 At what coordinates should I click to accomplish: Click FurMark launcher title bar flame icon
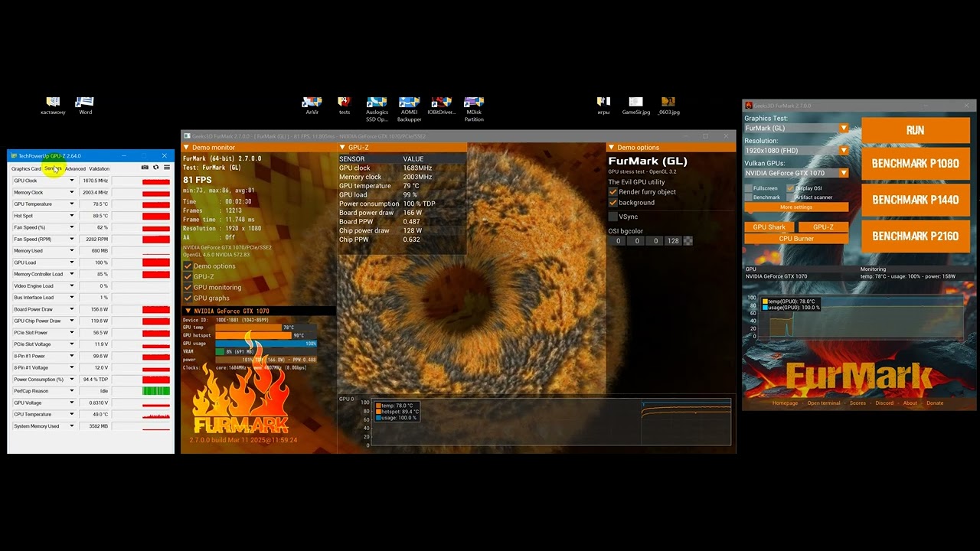click(749, 106)
